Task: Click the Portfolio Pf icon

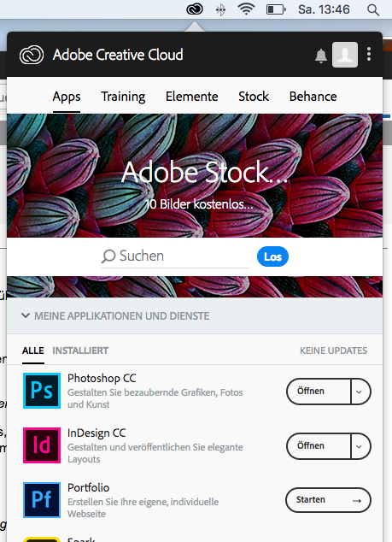Action: 42,500
